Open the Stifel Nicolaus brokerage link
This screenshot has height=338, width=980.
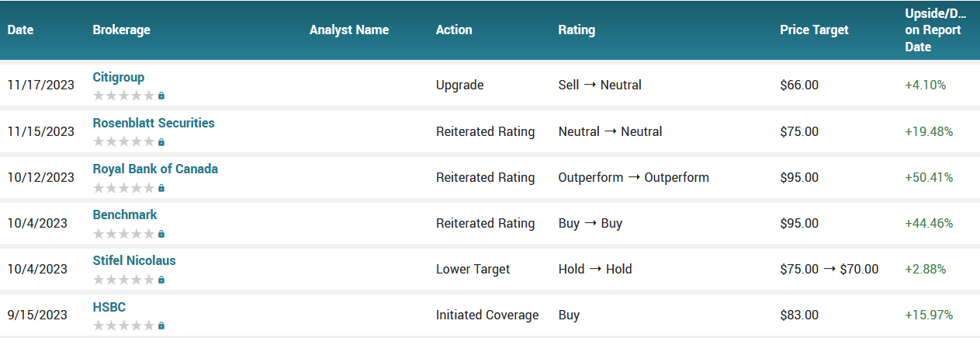coord(134,260)
